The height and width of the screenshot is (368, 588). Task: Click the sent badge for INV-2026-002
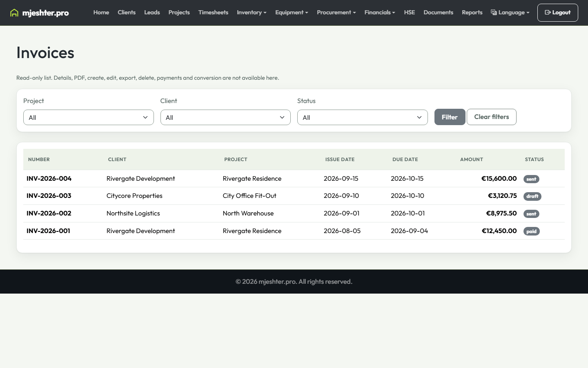tap(531, 214)
